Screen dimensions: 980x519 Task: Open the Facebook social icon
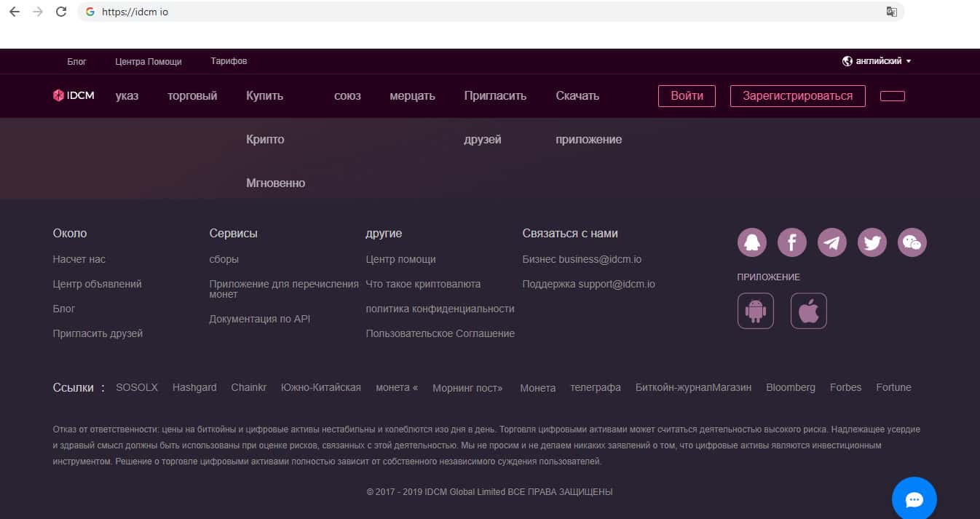pos(792,242)
